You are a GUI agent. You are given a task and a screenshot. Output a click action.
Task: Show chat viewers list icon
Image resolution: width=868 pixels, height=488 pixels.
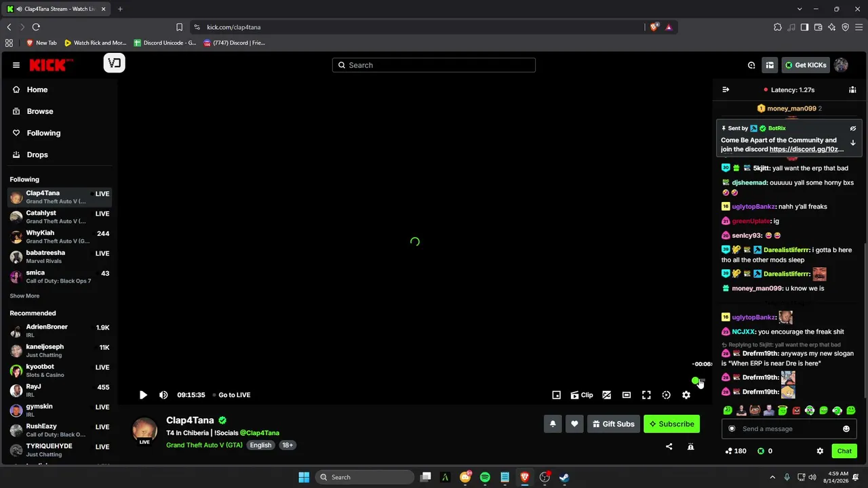pyautogui.click(x=852, y=89)
